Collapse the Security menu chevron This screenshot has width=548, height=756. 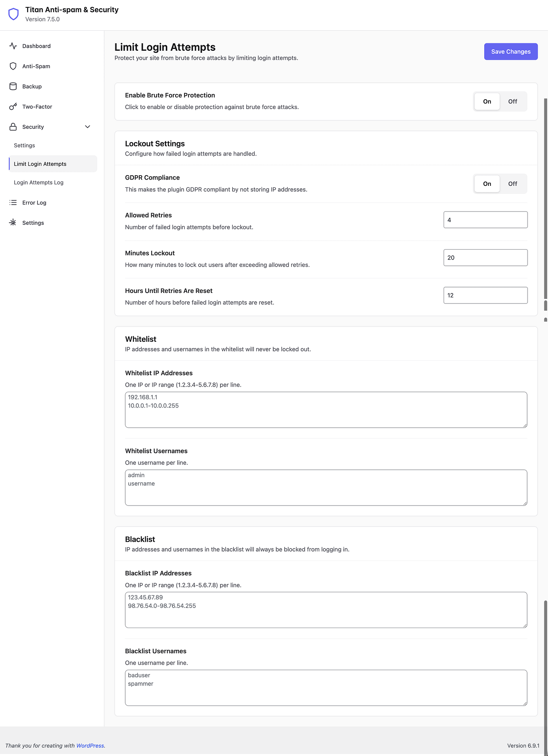tap(87, 127)
